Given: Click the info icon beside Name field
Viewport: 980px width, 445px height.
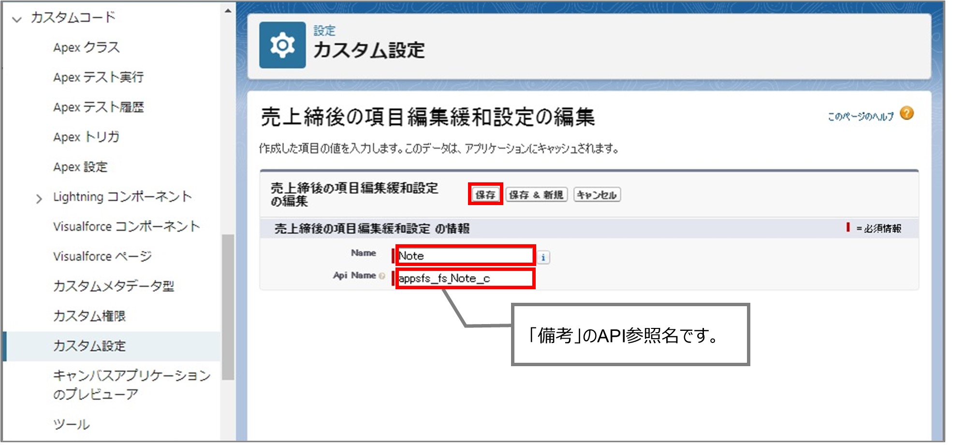Looking at the screenshot, I should pos(543,257).
